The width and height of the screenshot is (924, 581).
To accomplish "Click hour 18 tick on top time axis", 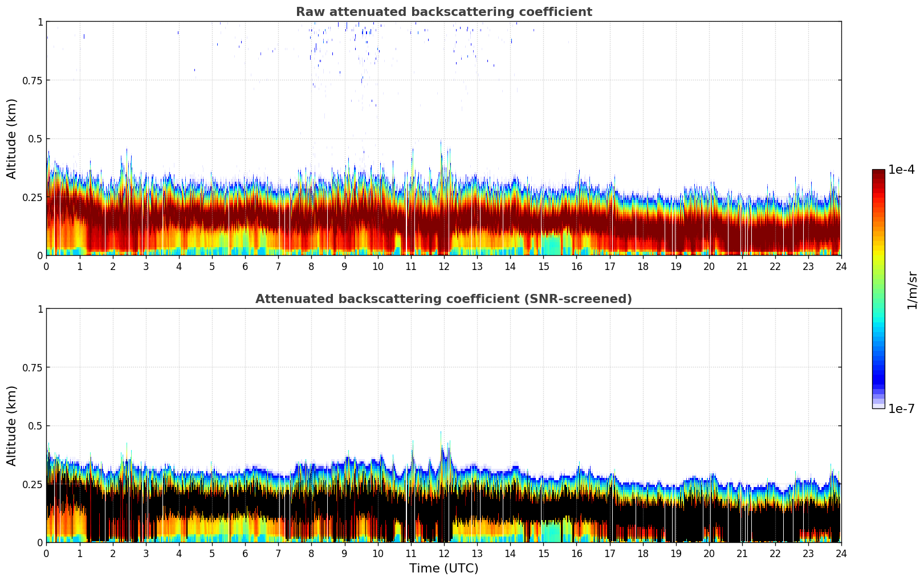I will click(x=642, y=266).
